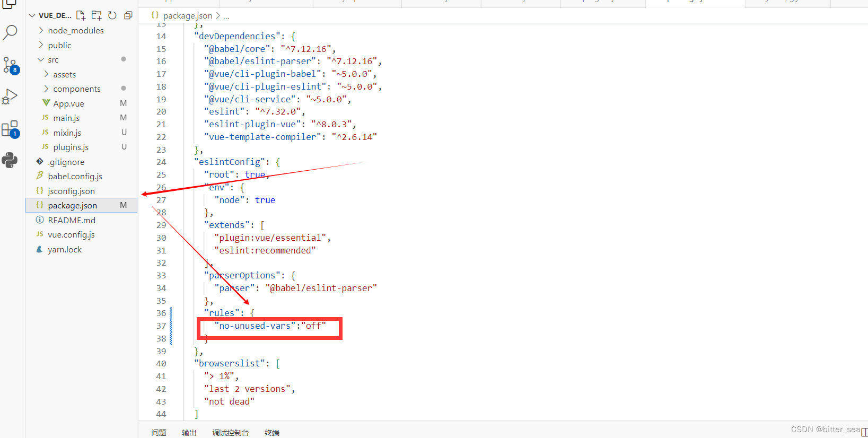868x438 pixels.
Task: Open jsconfig.json file
Action: [x=71, y=191]
